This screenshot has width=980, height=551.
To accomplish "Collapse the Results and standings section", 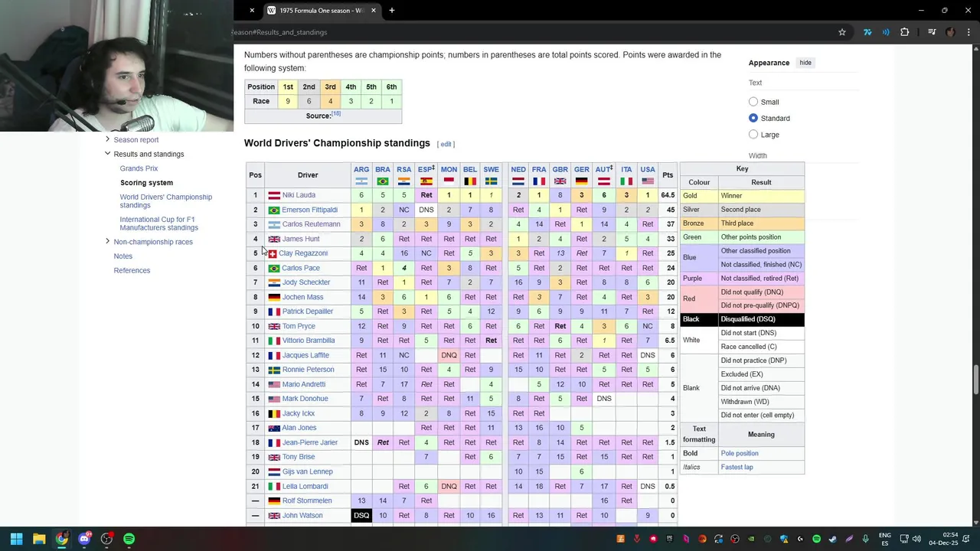I will 108,154.
